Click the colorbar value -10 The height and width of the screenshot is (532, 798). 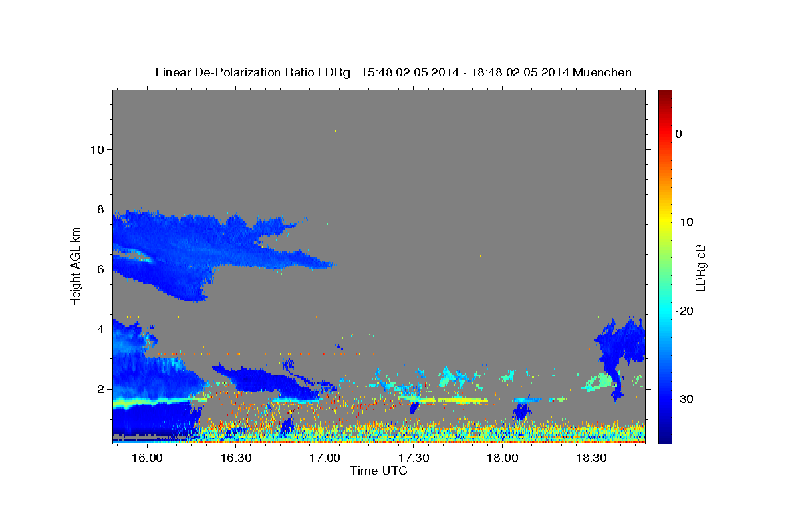(x=684, y=222)
